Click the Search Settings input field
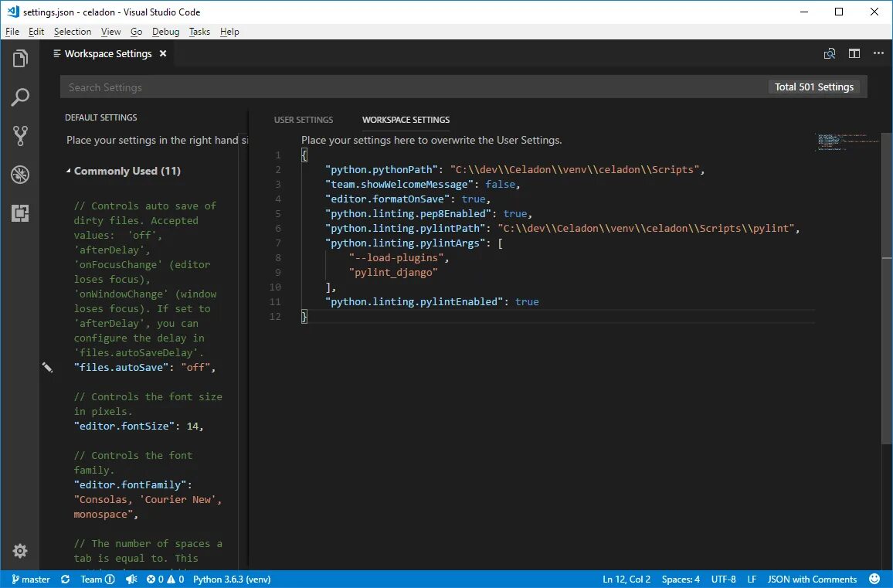893x588 pixels. pos(413,87)
